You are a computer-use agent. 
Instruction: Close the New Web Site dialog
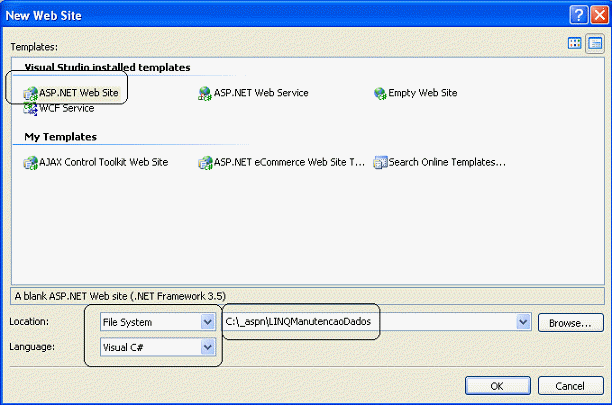point(600,15)
